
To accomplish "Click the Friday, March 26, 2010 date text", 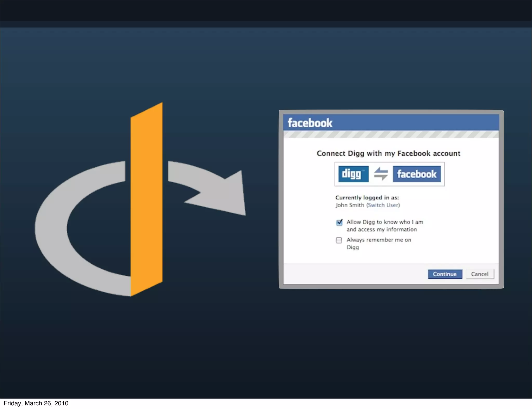I will click(x=36, y=403).
